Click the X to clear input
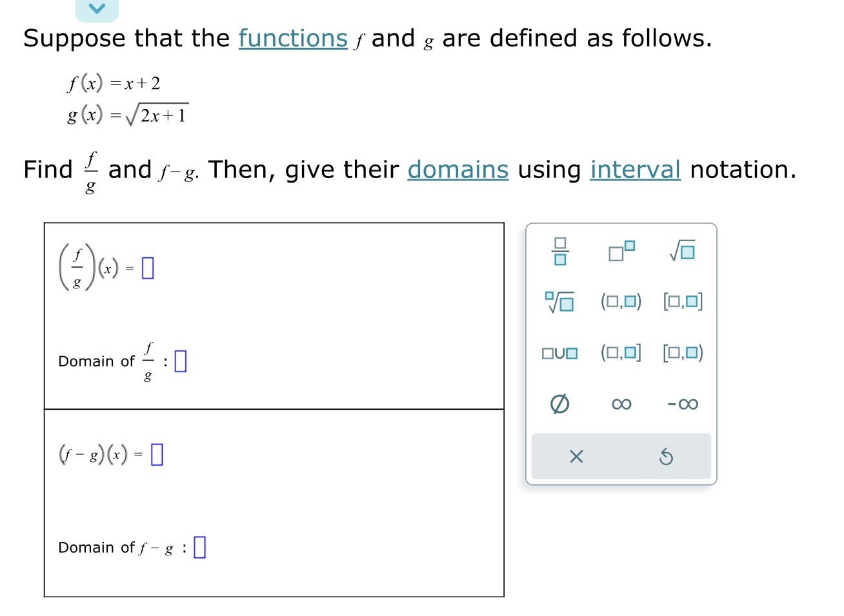 [576, 456]
